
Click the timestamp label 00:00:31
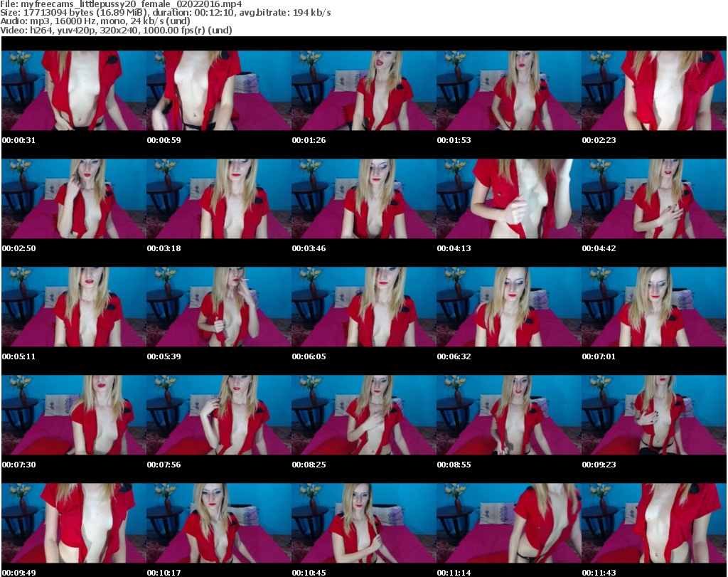click(18, 140)
